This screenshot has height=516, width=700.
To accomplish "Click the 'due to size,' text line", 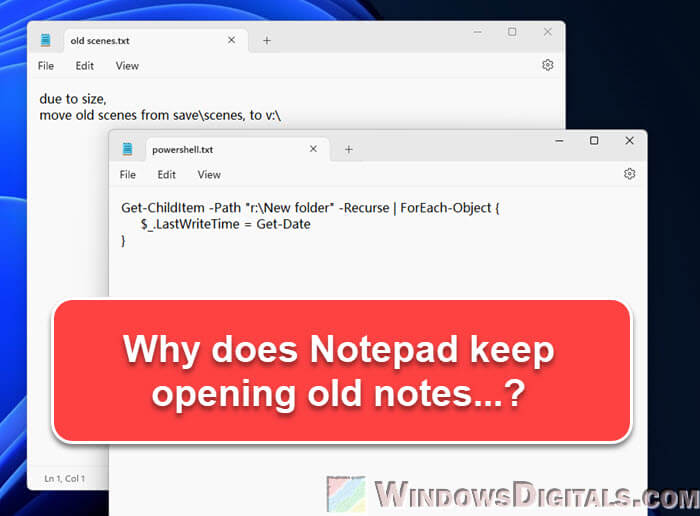I will click(73, 99).
